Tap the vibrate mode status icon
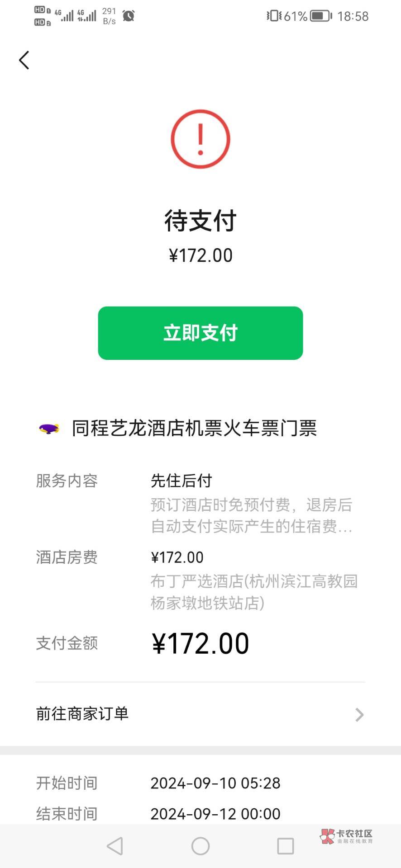 tap(273, 16)
